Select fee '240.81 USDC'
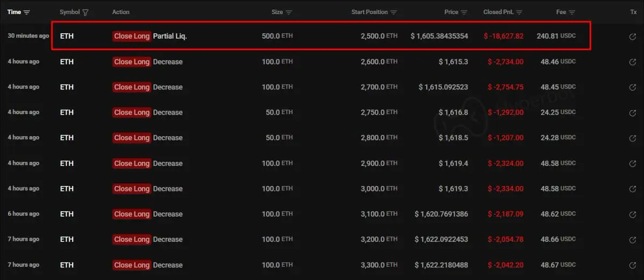 pyautogui.click(x=556, y=36)
